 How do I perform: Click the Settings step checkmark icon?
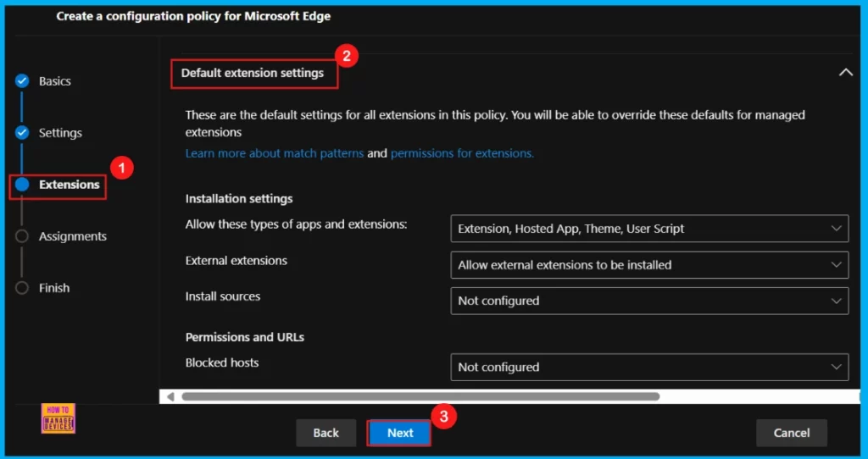(x=21, y=133)
